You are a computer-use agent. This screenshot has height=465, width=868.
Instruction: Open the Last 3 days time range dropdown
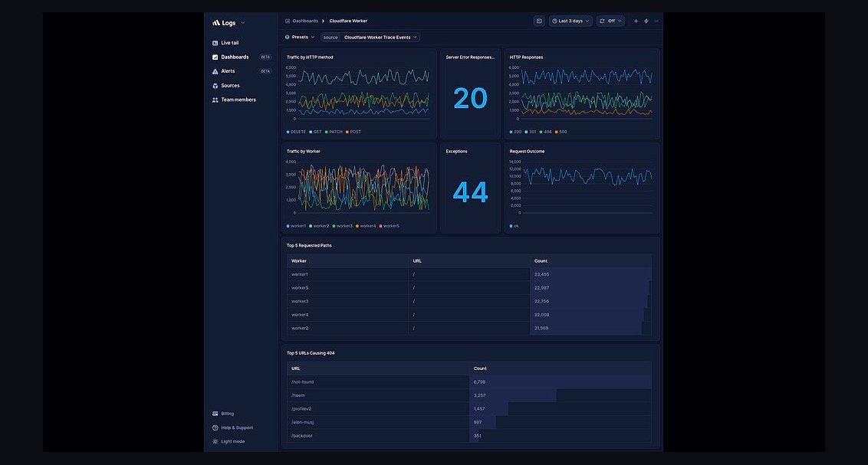570,21
